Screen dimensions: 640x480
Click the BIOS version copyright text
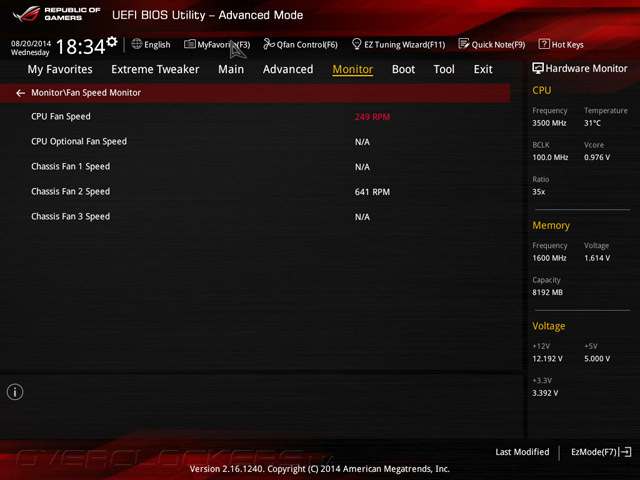320,469
